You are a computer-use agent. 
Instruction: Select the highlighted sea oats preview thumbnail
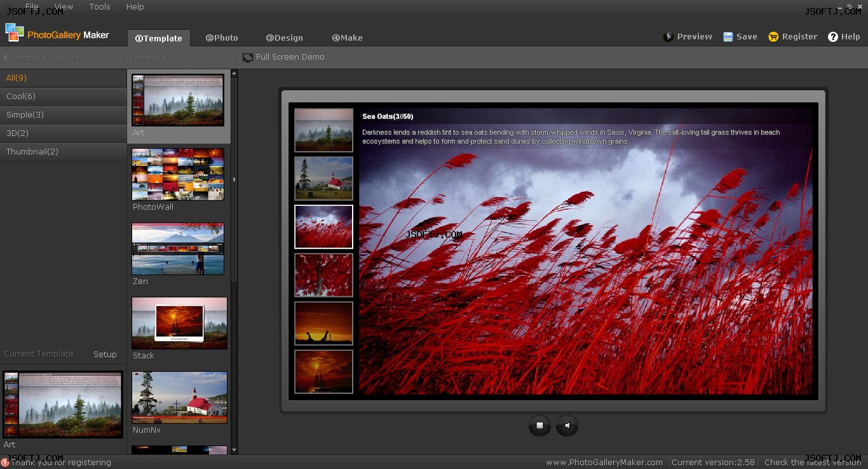pyautogui.click(x=323, y=227)
